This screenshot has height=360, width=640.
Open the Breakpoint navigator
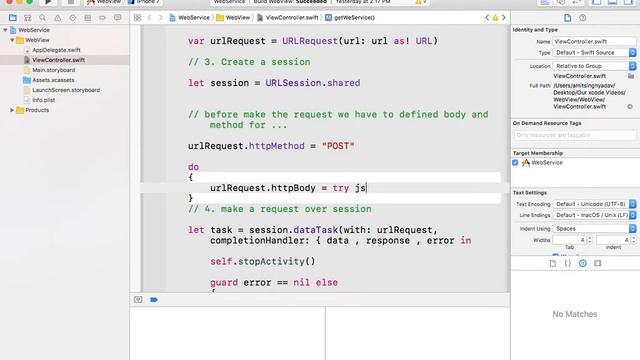[102, 18]
